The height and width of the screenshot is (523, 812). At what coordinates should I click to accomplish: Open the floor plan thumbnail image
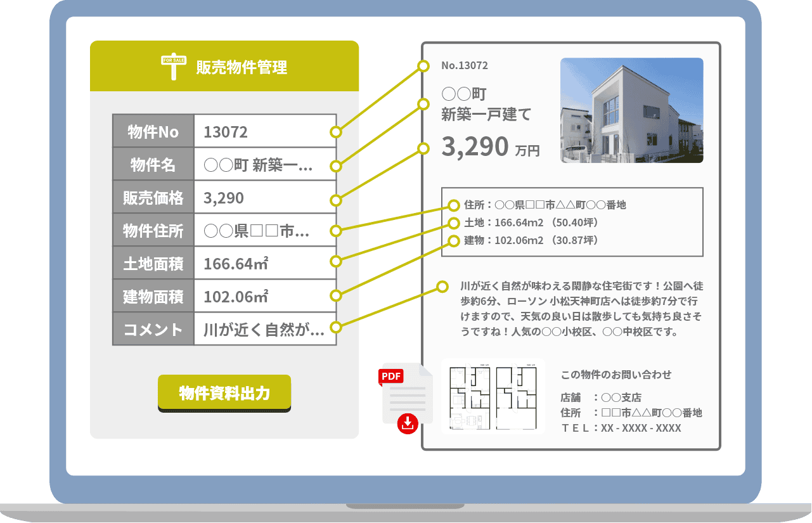tap(493, 397)
